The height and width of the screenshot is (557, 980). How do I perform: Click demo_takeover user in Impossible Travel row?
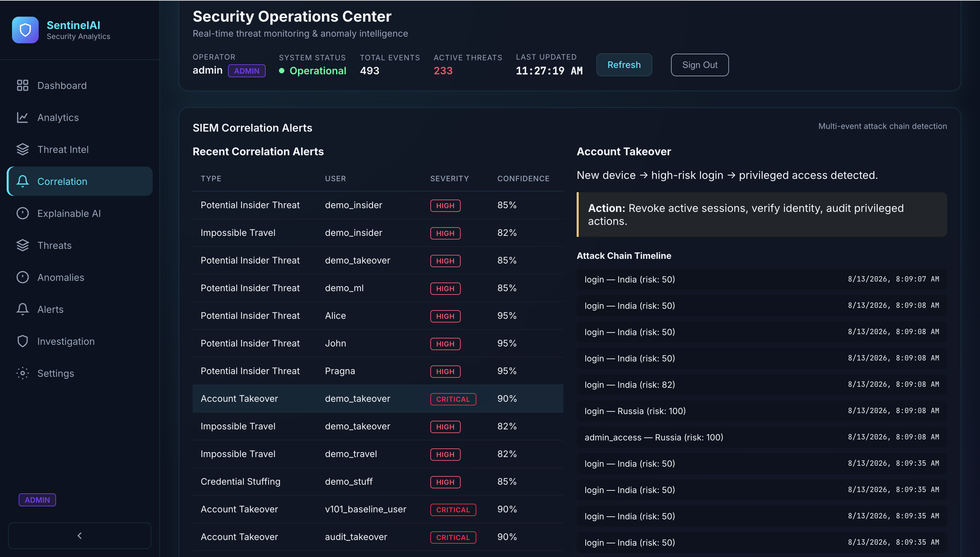click(357, 426)
